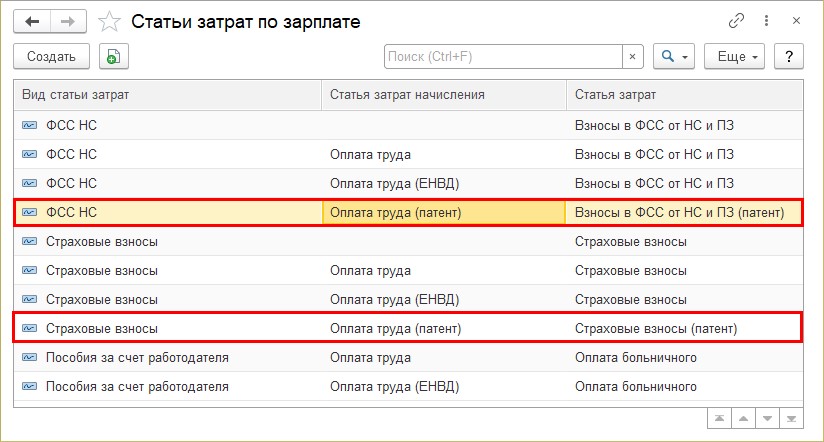Jump to the last row of list
This screenshot has height=442, width=824.
coord(791,419)
